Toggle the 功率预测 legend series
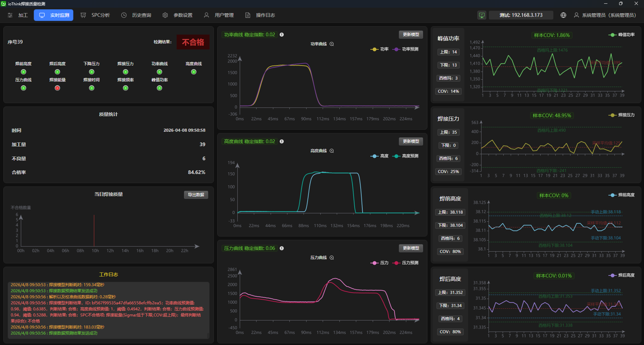 tap(405, 49)
